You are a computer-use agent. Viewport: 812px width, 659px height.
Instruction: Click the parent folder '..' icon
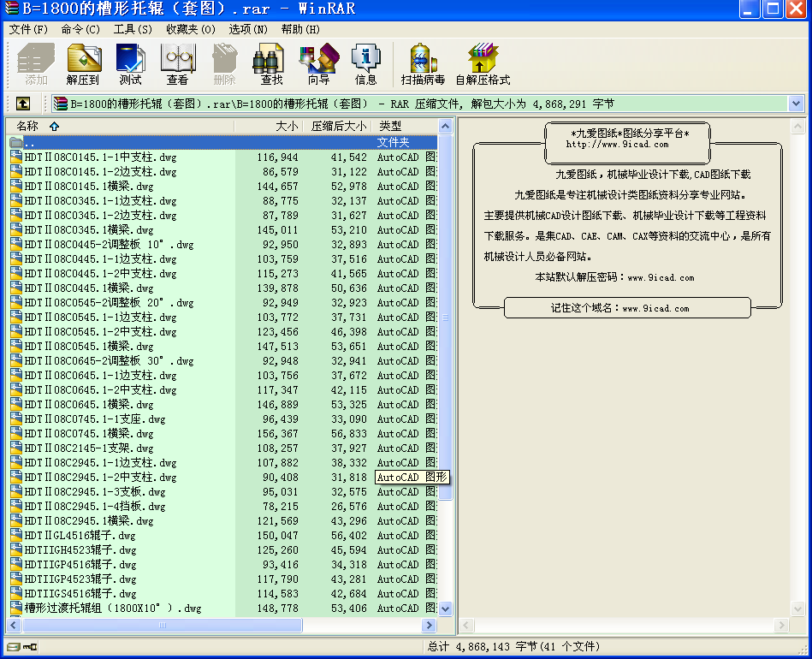pyautogui.click(x=16, y=142)
